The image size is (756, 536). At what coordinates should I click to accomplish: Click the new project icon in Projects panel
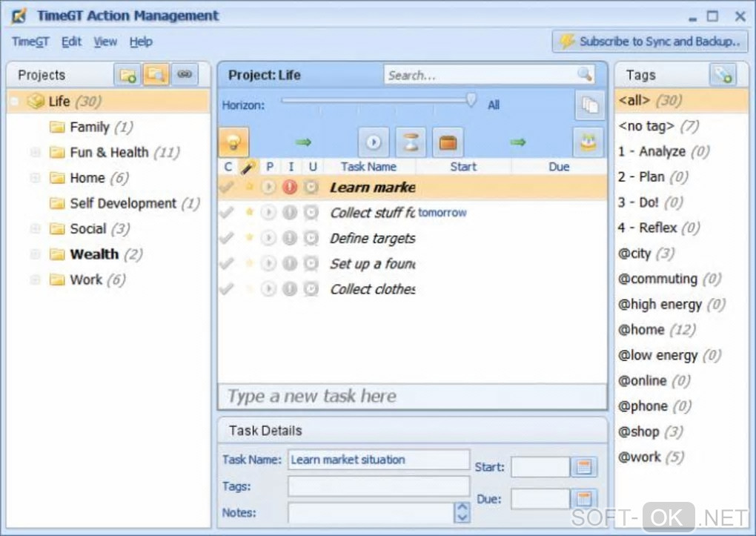[x=127, y=75]
